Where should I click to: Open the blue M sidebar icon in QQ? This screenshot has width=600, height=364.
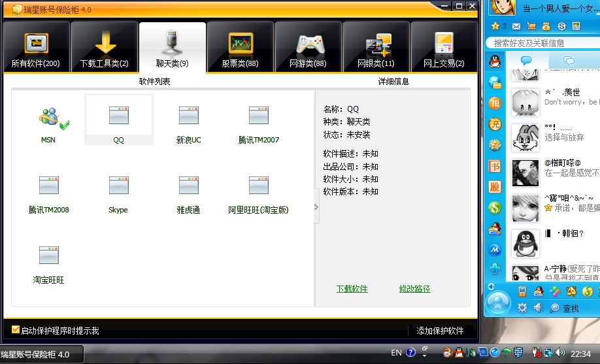(x=495, y=250)
